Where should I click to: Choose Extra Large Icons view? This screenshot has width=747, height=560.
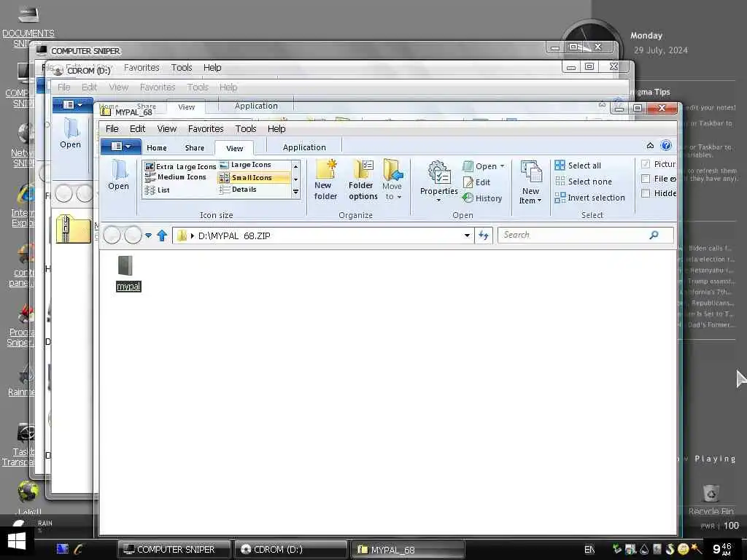pos(181,166)
